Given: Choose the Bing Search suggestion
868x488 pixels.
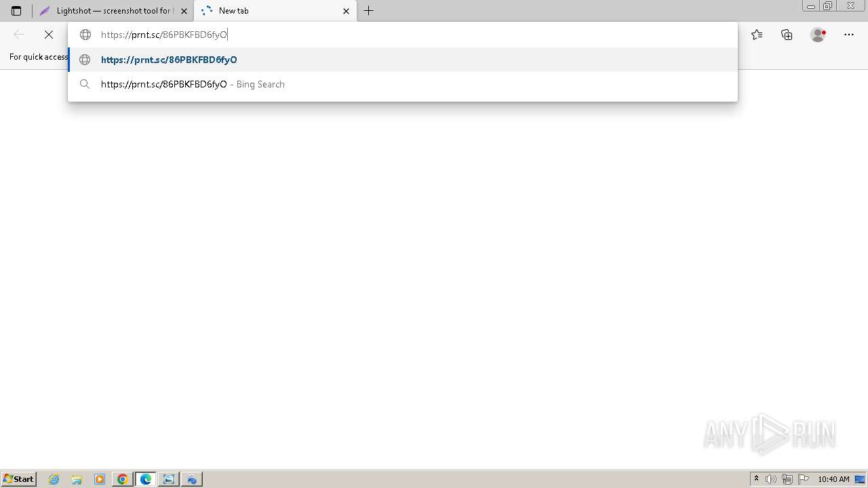Looking at the screenshot, I should (x=403, y=84).
